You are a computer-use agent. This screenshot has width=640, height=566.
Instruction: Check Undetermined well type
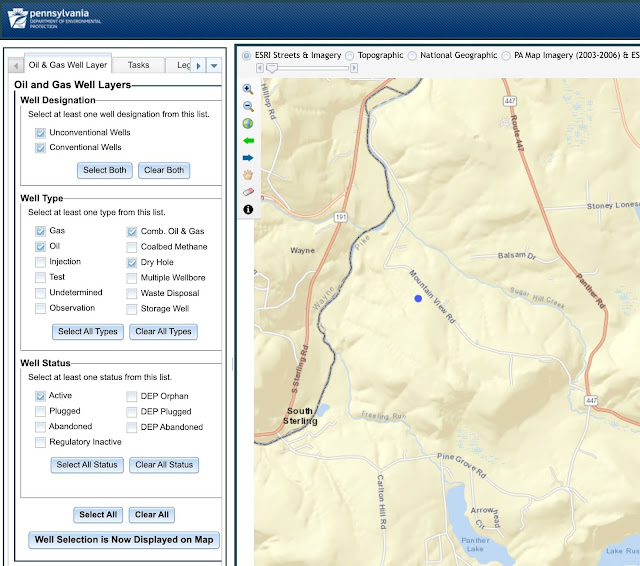40,293
